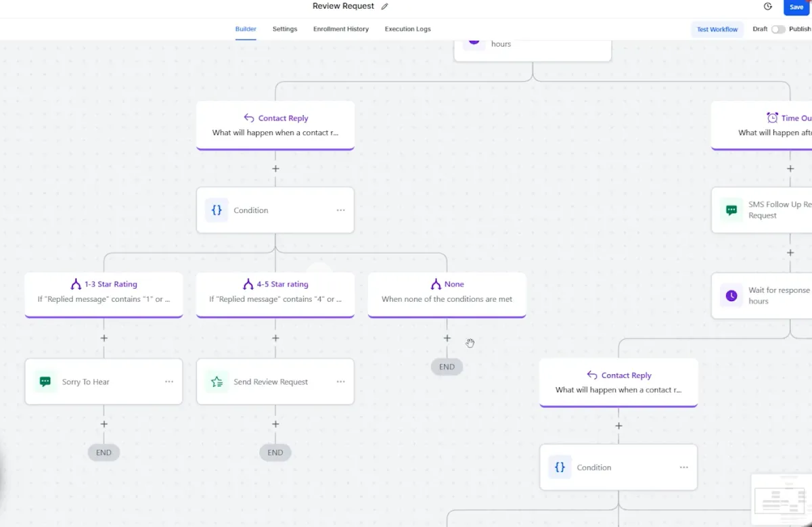Screen dimensions: 812x527
Task: Open the Time Out branch card
Action: coord(761,125)
